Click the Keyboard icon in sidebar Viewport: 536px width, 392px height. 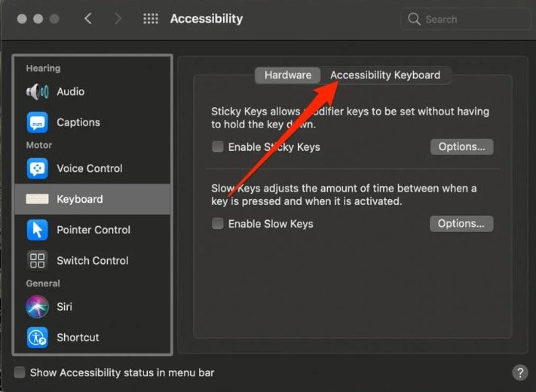click(x=38, y=199)
